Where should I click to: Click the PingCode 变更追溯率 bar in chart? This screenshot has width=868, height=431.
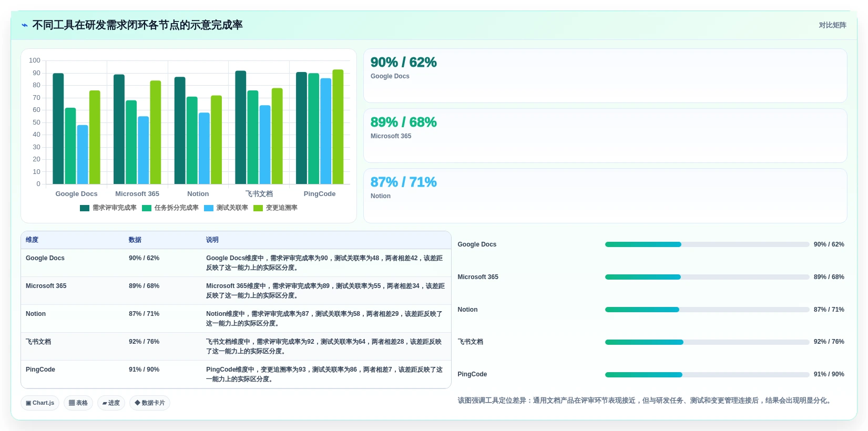point(338,127)
